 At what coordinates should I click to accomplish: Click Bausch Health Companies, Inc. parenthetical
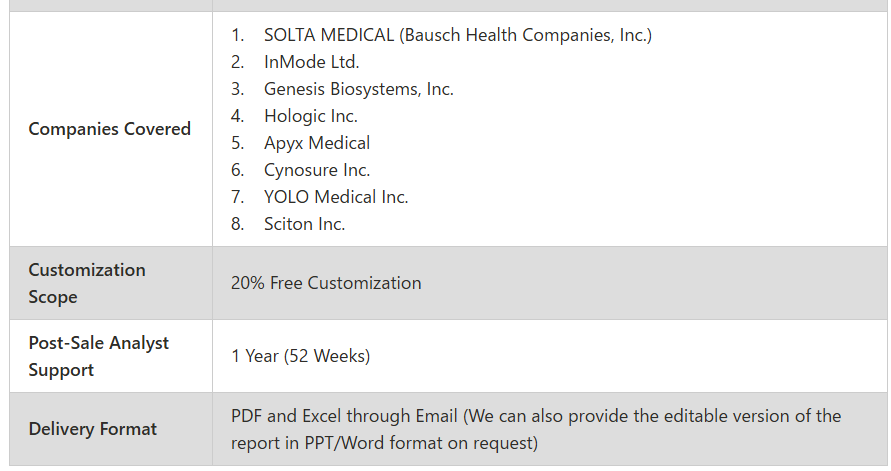tap(526, 35)
